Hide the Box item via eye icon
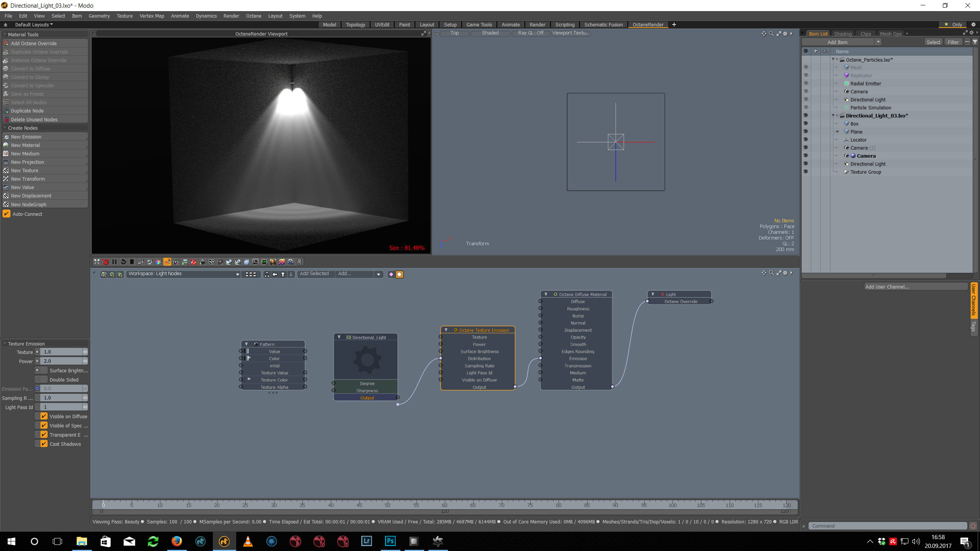Image resolution: width=980 pixels, height=551 pixels. point(805,124)
